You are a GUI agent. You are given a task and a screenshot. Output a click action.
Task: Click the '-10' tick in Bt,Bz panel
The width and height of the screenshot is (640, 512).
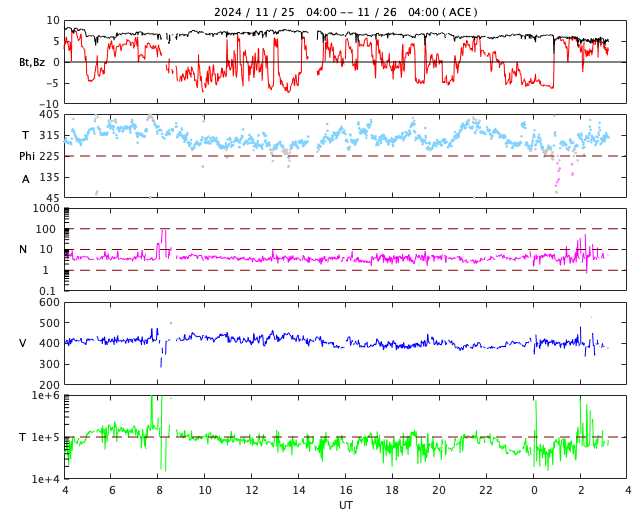tap(50, 104)
